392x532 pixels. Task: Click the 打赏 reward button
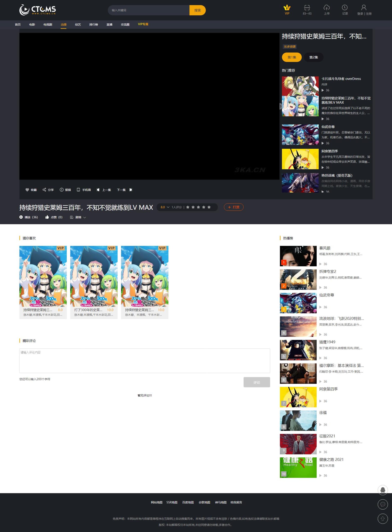click(x=234, y=207)
